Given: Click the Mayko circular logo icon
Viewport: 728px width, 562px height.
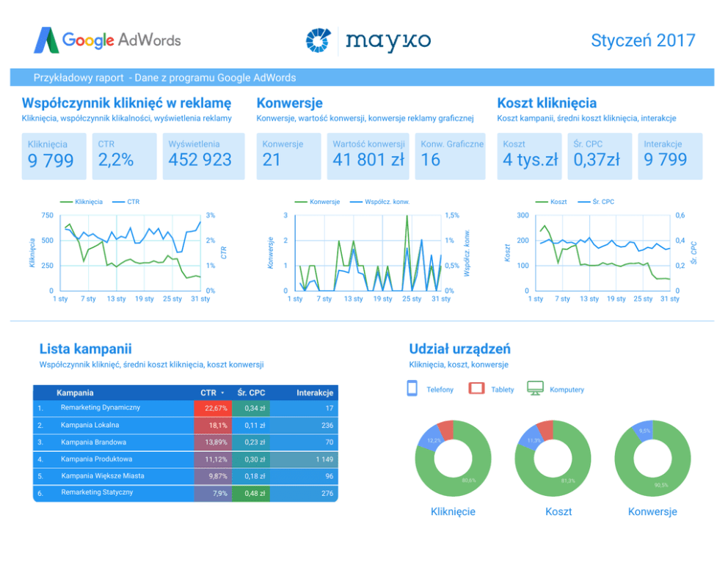Looking at the screenshot, I should coord(319,40).
